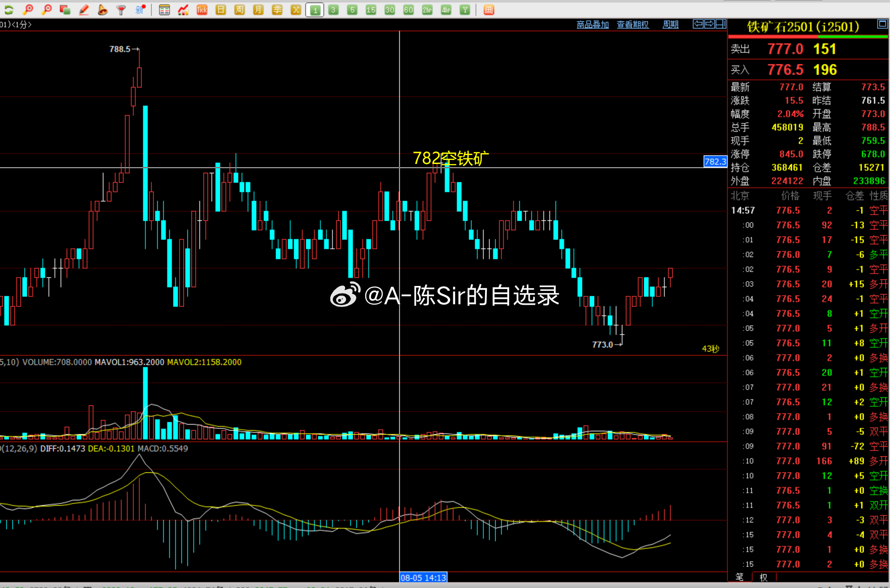
Task: Switch to the time-sharing line chart icon
Action: click(x=183, y=10)
